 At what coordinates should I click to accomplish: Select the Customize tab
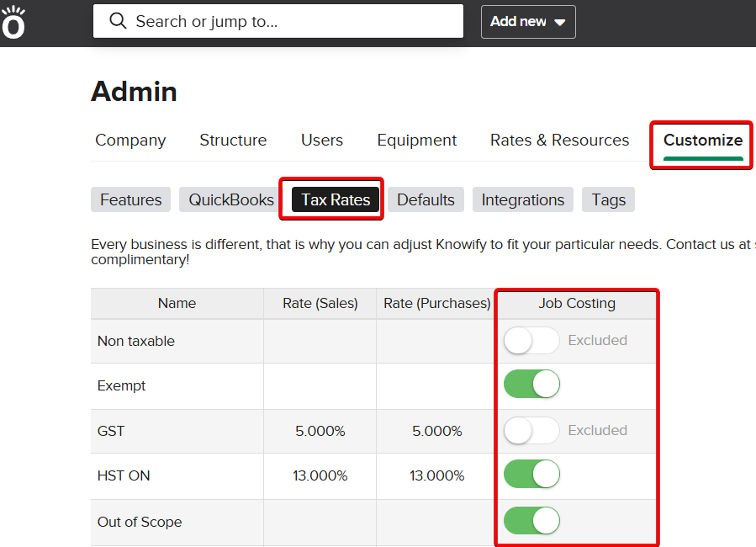pyautogui.click(x=702, y=141)
